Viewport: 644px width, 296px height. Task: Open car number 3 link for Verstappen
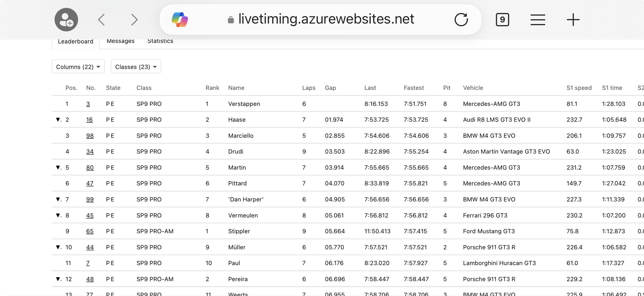point(88,104)
